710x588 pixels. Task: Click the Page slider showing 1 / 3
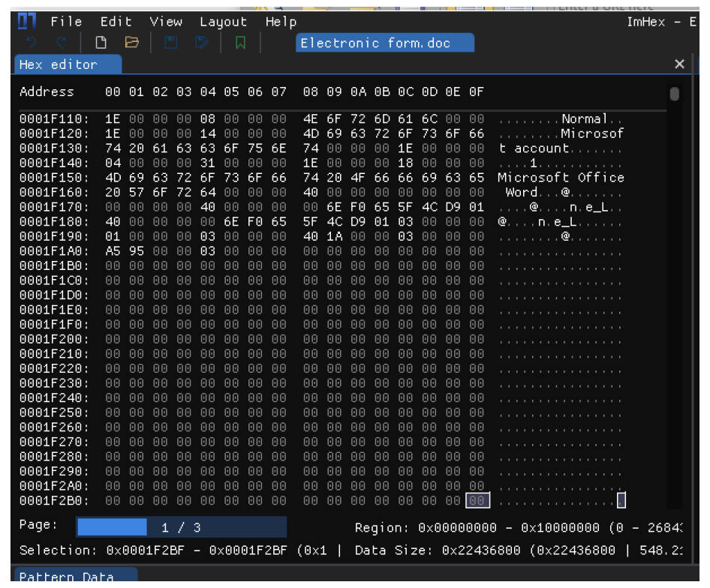click(x=181, y=527)
